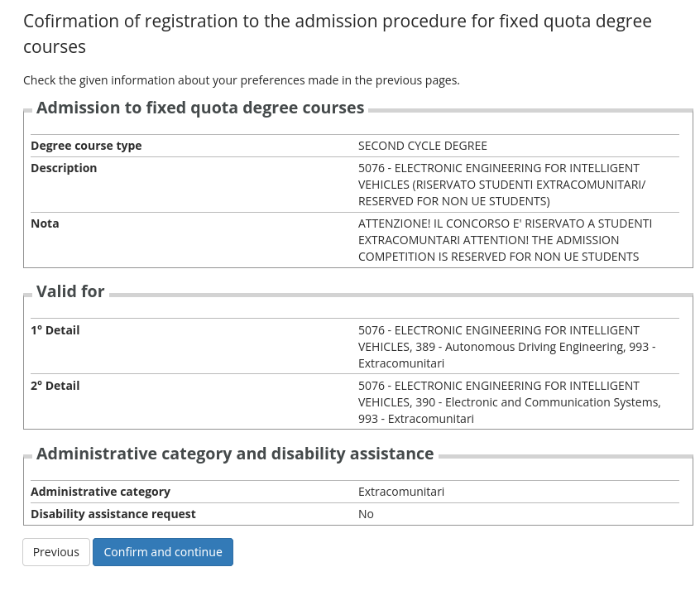The height and width of the screenshot is (591, 700).
Task: Click the Confirm and continue button
Action: (x=163, y=552)
